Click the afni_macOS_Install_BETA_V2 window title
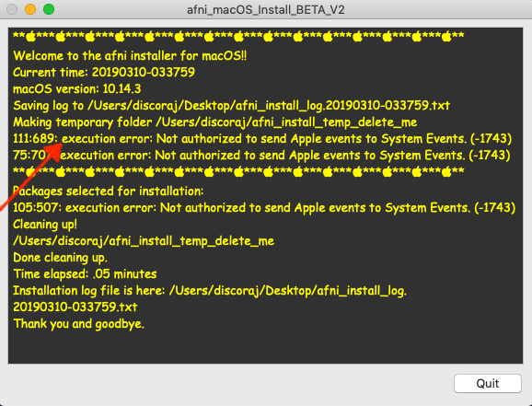 (x=266, y=9)
